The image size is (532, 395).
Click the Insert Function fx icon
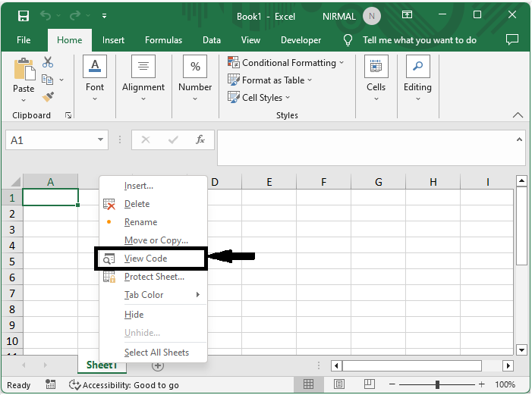tap(200, 140)
